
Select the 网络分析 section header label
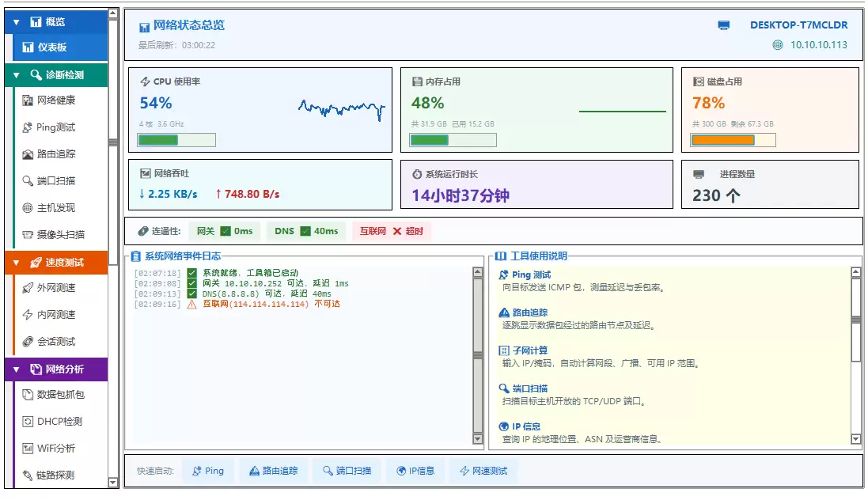pos(65,369)
